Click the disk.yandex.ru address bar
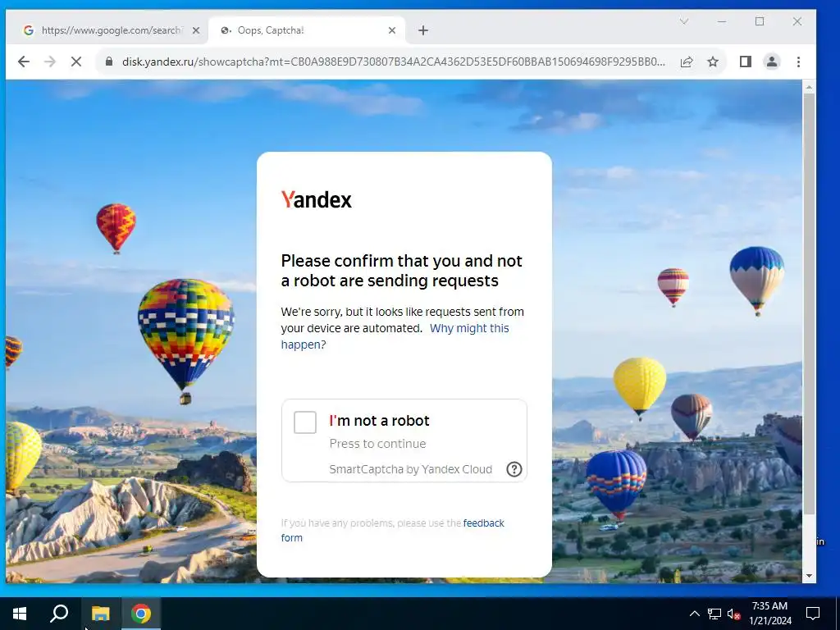The image size is (840, 630). (393, 62)
